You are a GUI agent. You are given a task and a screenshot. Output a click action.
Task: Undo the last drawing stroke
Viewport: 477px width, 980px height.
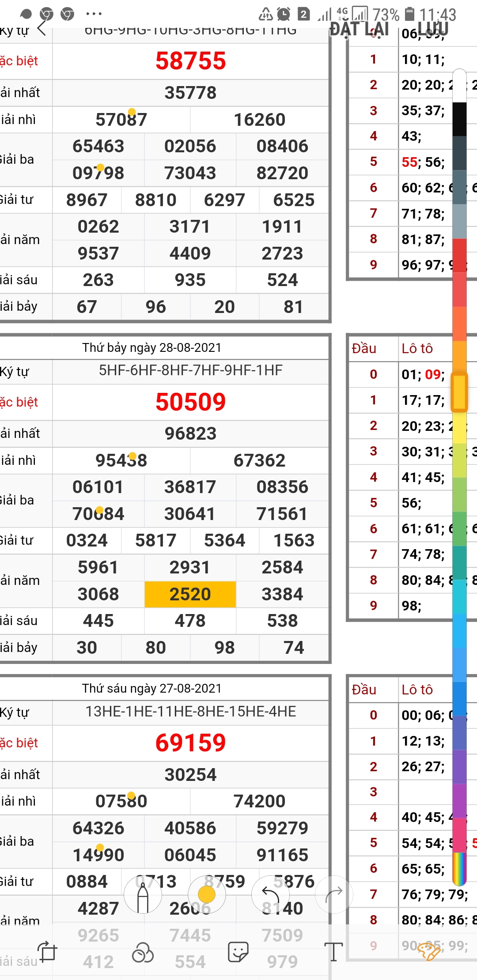pyautogui.click(x=270, y=895)
